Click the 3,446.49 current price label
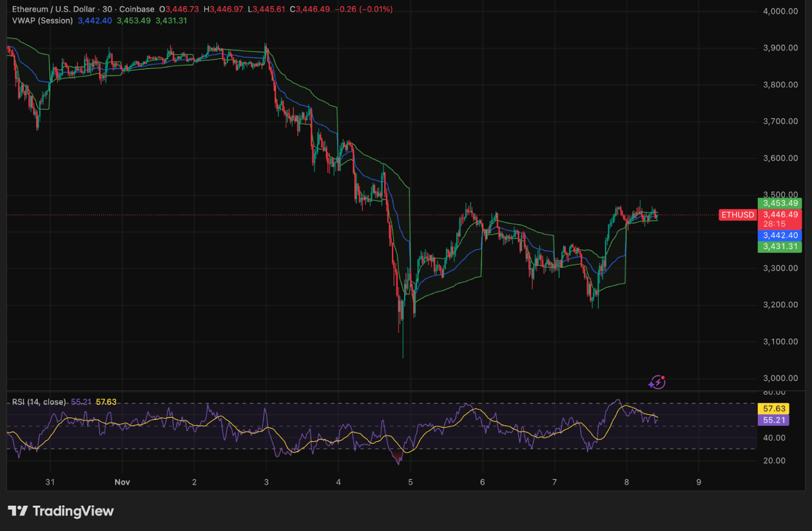The image size is (812, 531). (780, 215)
